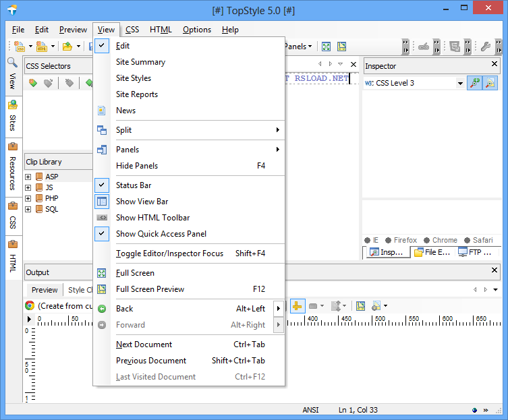Open the Split submenu
The width and height of the screenshot is (508, 420).
click(189, 130)
